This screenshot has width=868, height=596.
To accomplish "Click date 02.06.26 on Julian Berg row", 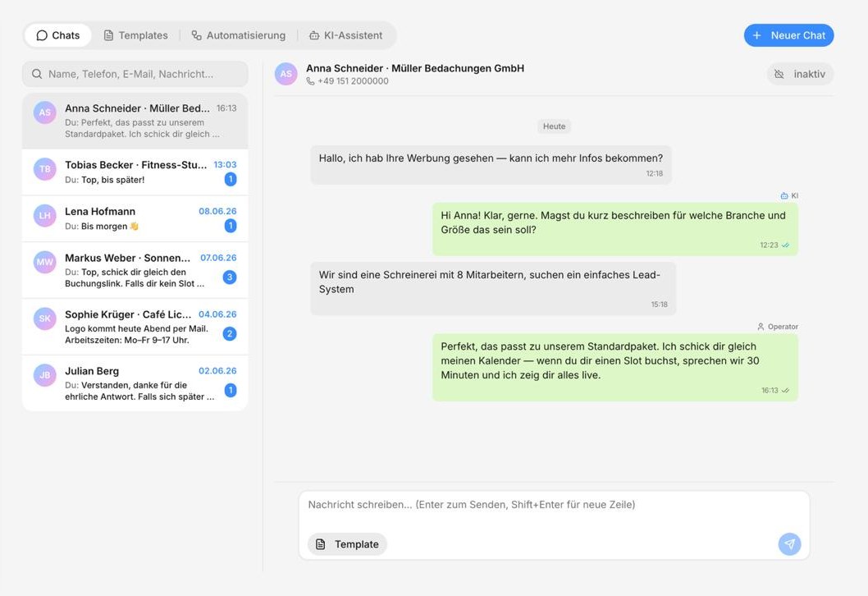I will pyautogui.click(x=217, y=370).
